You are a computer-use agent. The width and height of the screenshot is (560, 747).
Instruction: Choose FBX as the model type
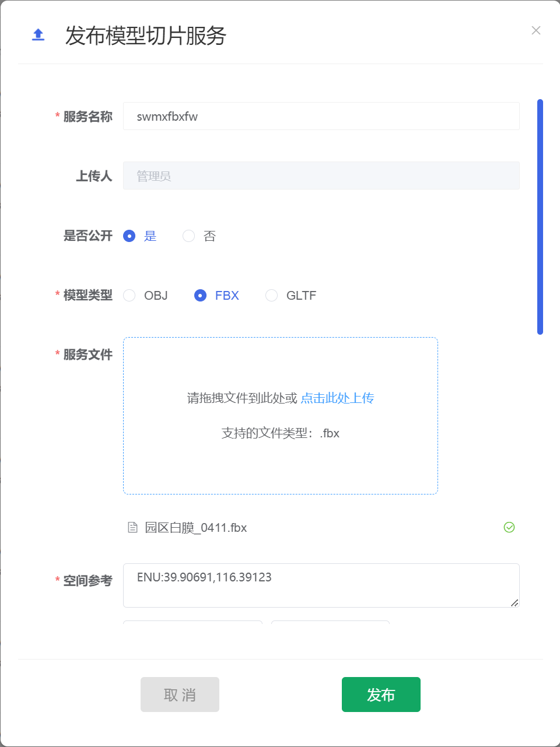[216, 296]
